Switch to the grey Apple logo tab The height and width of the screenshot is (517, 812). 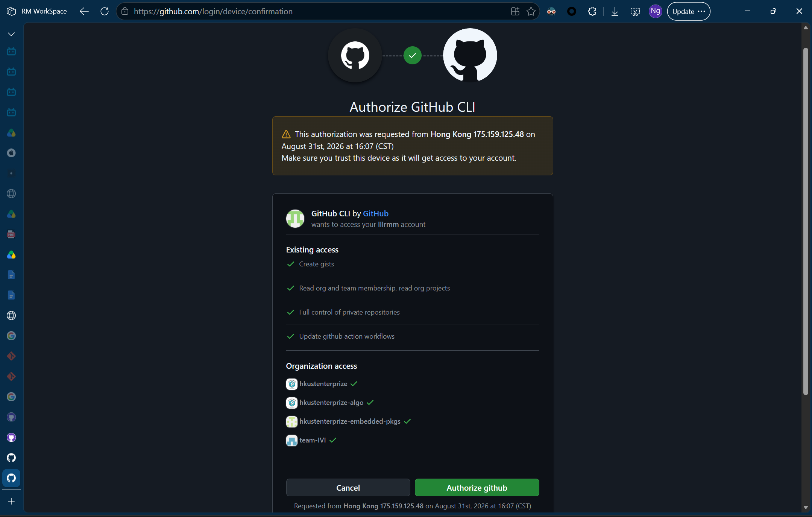pyautogui.click(x=11, y=153)
